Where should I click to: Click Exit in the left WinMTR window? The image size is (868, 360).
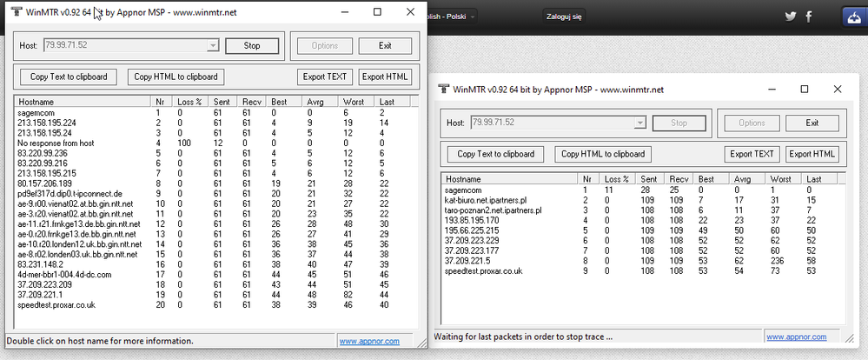tap(385, 46)
